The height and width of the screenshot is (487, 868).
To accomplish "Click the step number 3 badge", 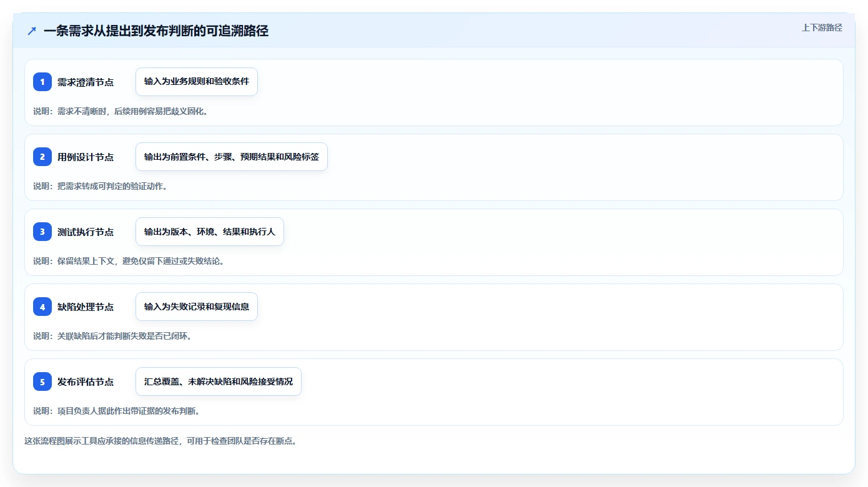I will pyautogui.click(x=42, y=232).
